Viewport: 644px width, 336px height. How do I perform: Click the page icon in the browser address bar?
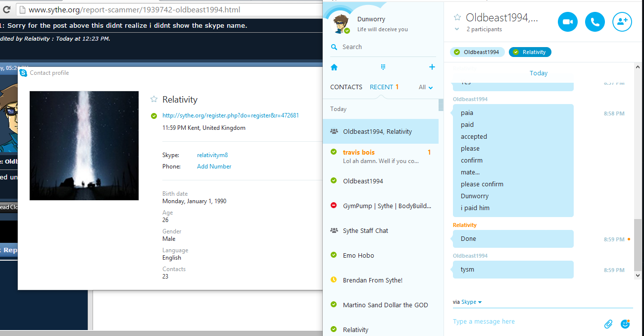click(x=22, y=9)
